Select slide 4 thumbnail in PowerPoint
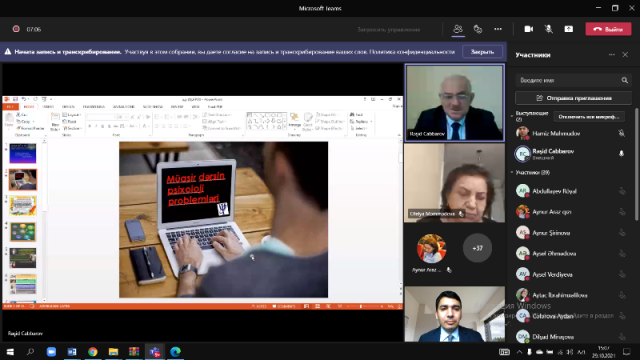 [23, 232]
